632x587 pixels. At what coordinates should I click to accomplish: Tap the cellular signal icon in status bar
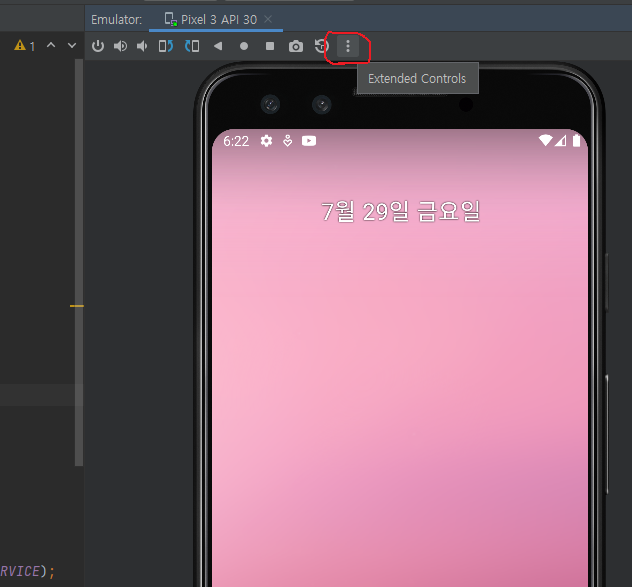click(x=561, y=140)
